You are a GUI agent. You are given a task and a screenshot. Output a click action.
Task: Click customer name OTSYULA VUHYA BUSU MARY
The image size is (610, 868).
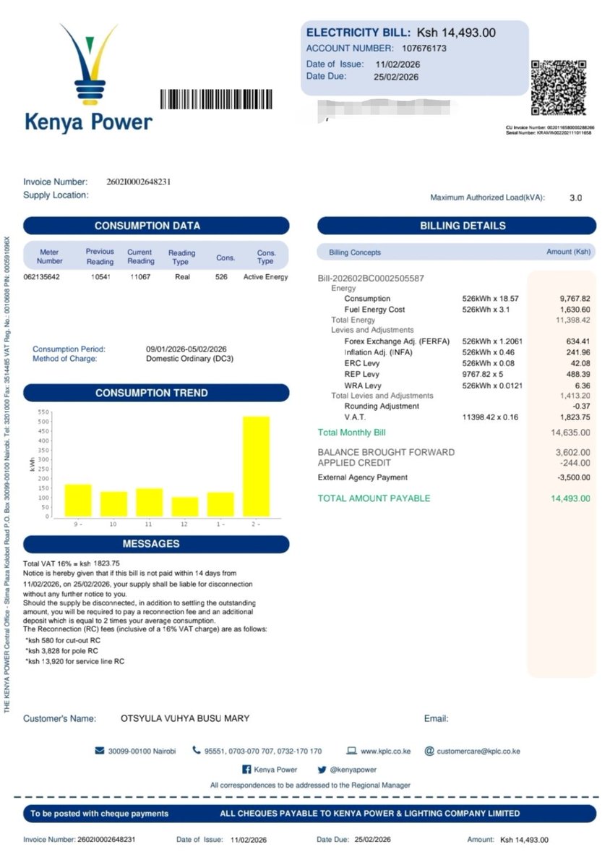(x=185, y=718)
